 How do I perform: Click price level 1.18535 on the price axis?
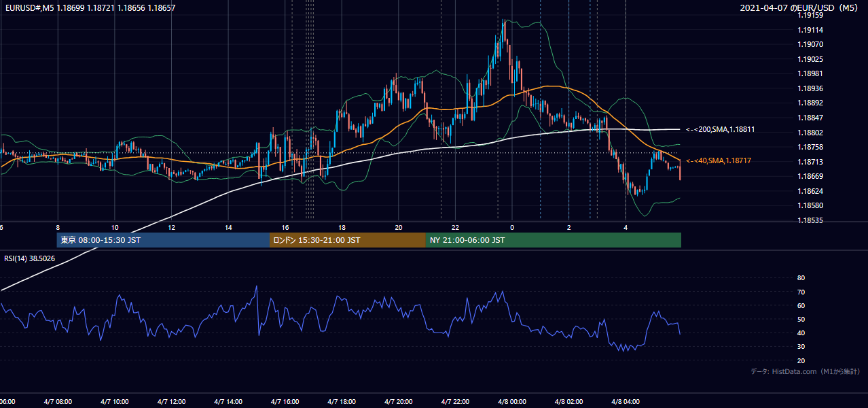pyautogui.click(x=810, y=220)
